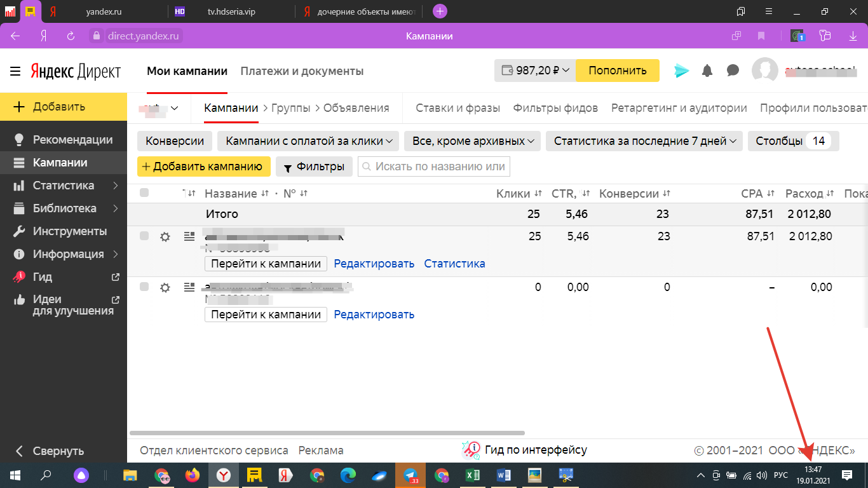
Task: Expand the account balance 987,20 ₽ dropdown
Action: pos(535,71)
